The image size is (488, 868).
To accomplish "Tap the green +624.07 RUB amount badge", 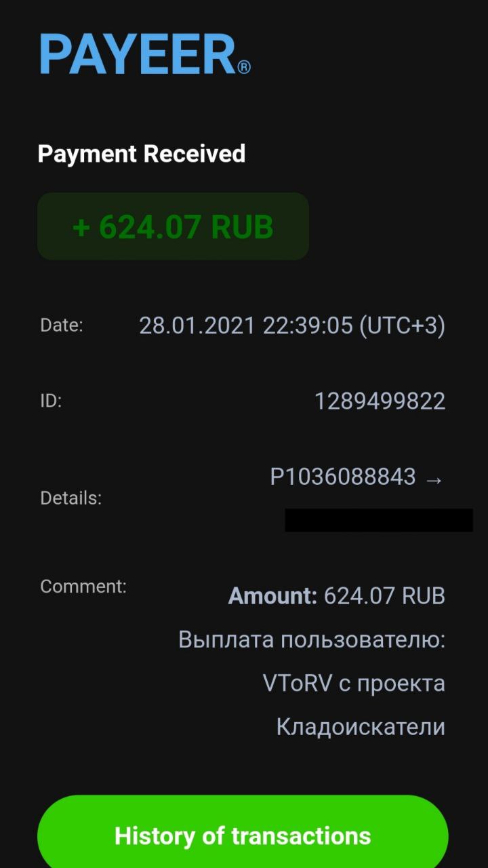I will pos(173,226).
